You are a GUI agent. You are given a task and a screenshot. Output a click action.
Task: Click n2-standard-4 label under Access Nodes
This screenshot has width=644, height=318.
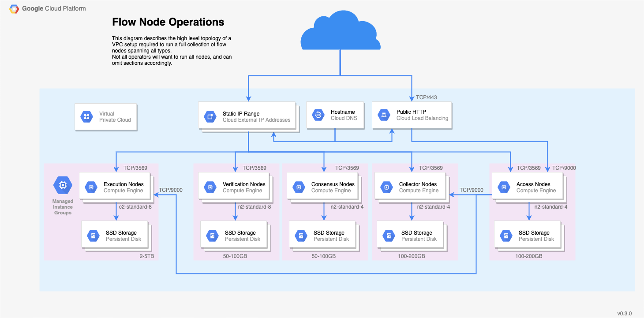[x=551, y=207]
